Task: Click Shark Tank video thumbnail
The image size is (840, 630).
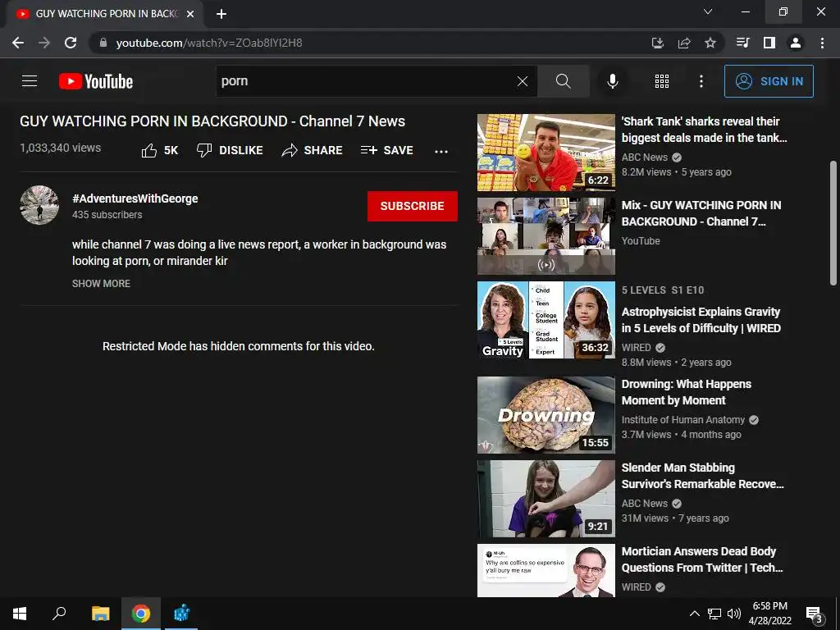Action: pos(546,153)
